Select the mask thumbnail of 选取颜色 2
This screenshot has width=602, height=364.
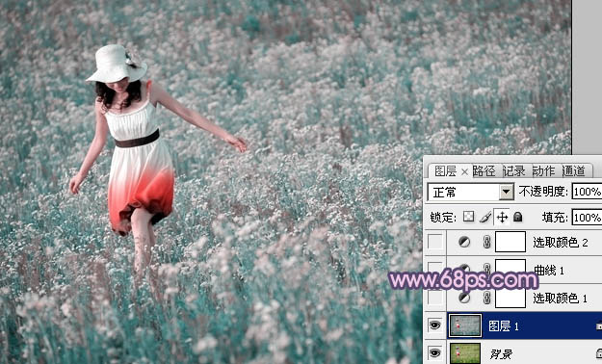[510, 242]
